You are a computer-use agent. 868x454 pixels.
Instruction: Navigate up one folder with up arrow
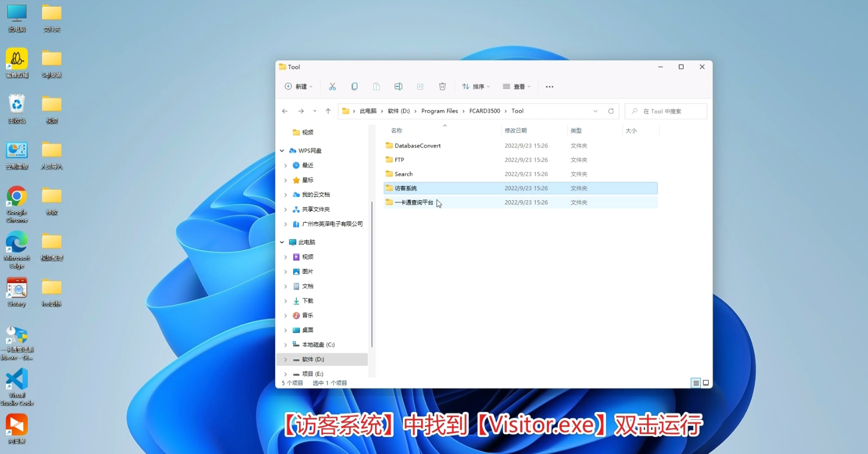coord(328,111)
